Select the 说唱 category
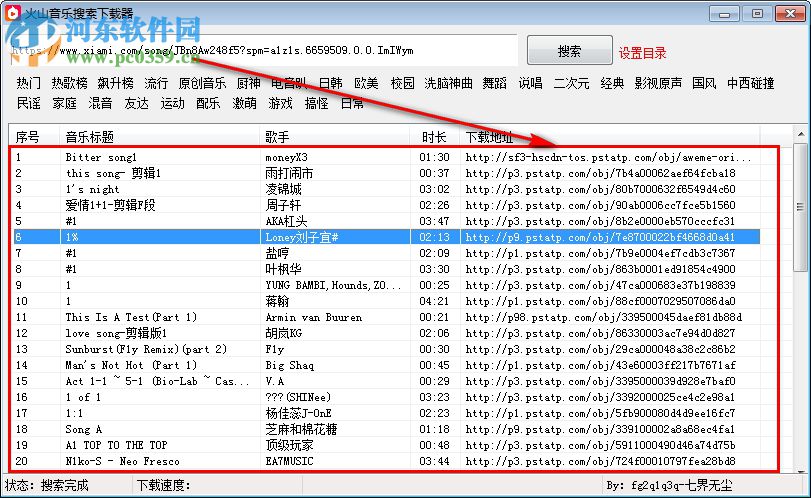The width and height of the screenshot is (811, 498). (531, 83)
